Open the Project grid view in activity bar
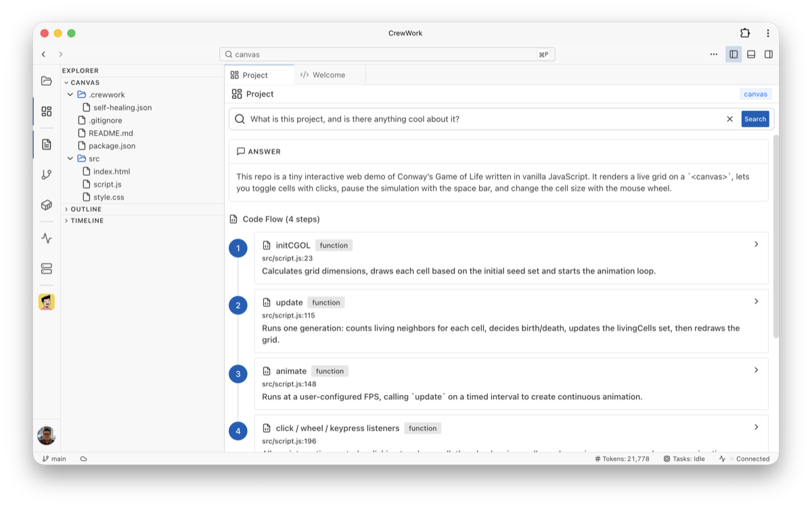812x508 pixels. click(x=47, y=112)
